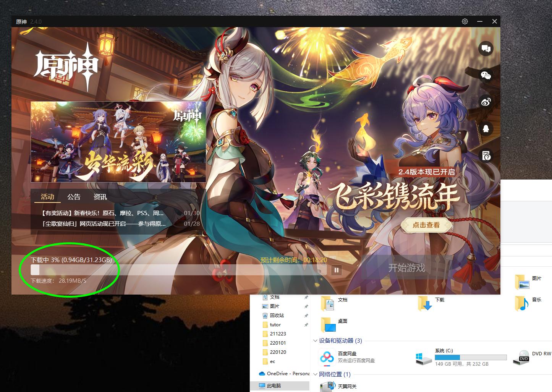The image size is (552, 392).
Task: Open the 尘歌宴仙归 web event news item
Action: tap(121, 224)
